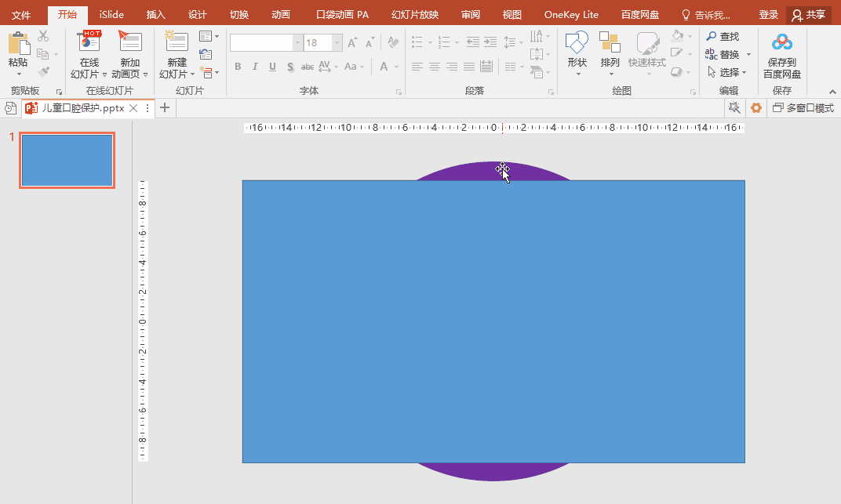Click the Cut scissors icon
The width and height of the screenshot is (841, 504).
43,36
